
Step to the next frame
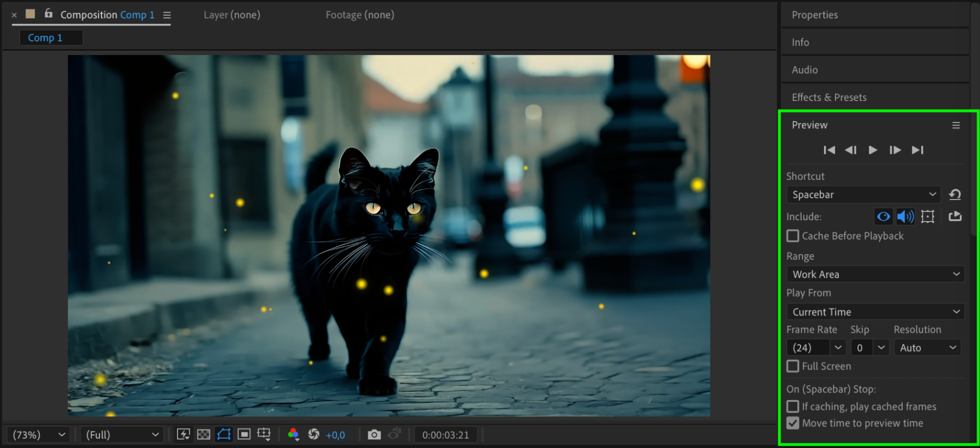(x=895, y=150)
